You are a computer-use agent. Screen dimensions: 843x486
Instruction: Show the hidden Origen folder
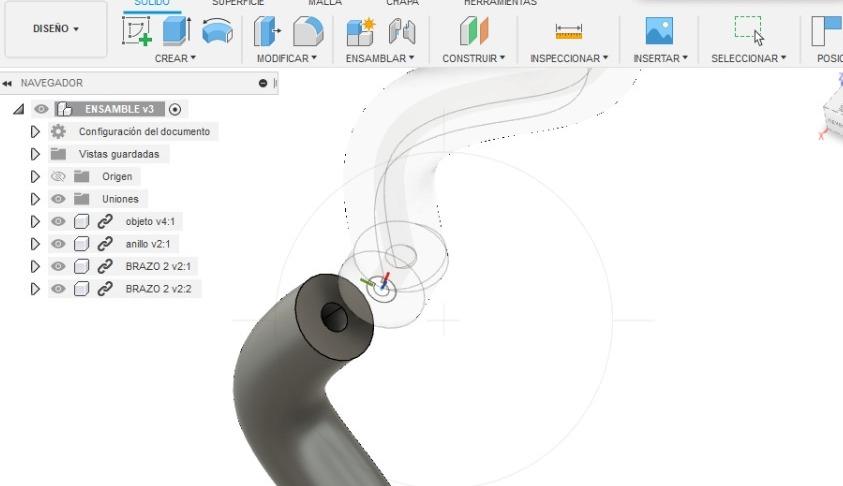tap(58, 176)
